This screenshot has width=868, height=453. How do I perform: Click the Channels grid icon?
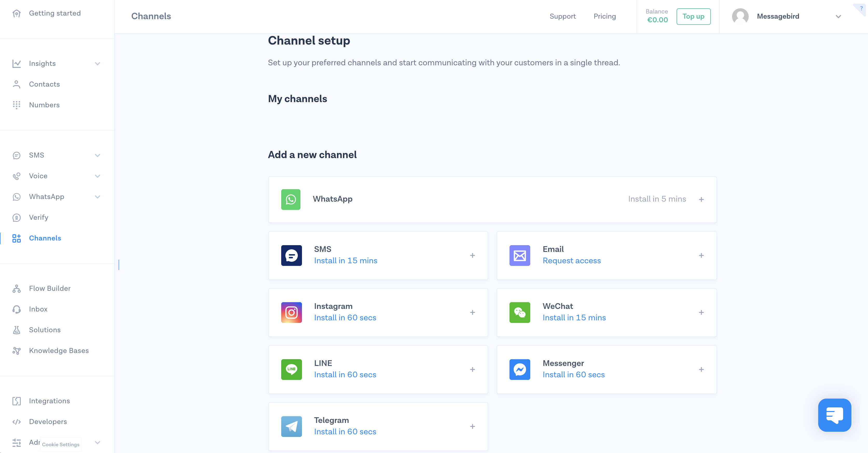(17, 238)
